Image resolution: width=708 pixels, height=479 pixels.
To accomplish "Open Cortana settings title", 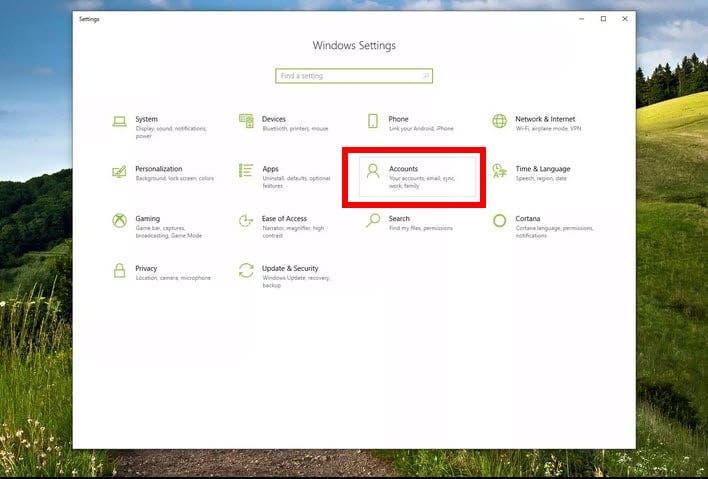I will (528, 219).
